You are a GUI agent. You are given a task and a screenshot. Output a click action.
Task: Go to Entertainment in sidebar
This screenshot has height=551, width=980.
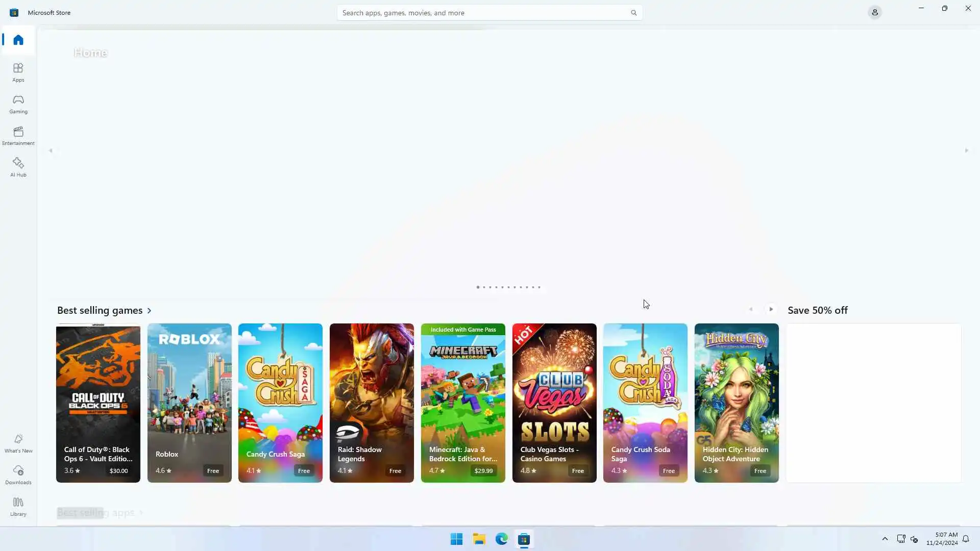click(x=18, y=135)
